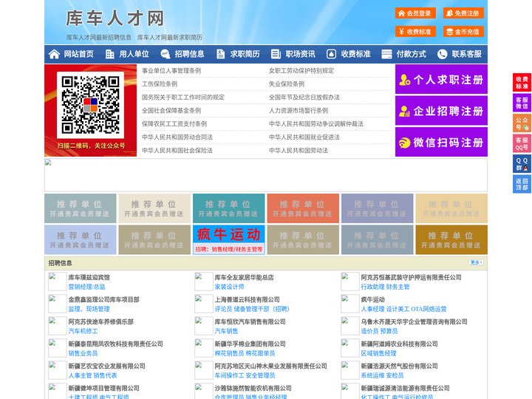The image size is (532, 399).
Task: Open 求职简历 in navigation bar
Action: [x=245, y=54]
